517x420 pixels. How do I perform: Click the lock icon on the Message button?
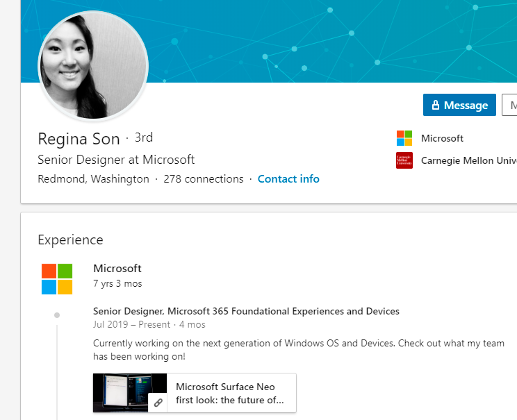pyautogui.click(x=436, y=105)
